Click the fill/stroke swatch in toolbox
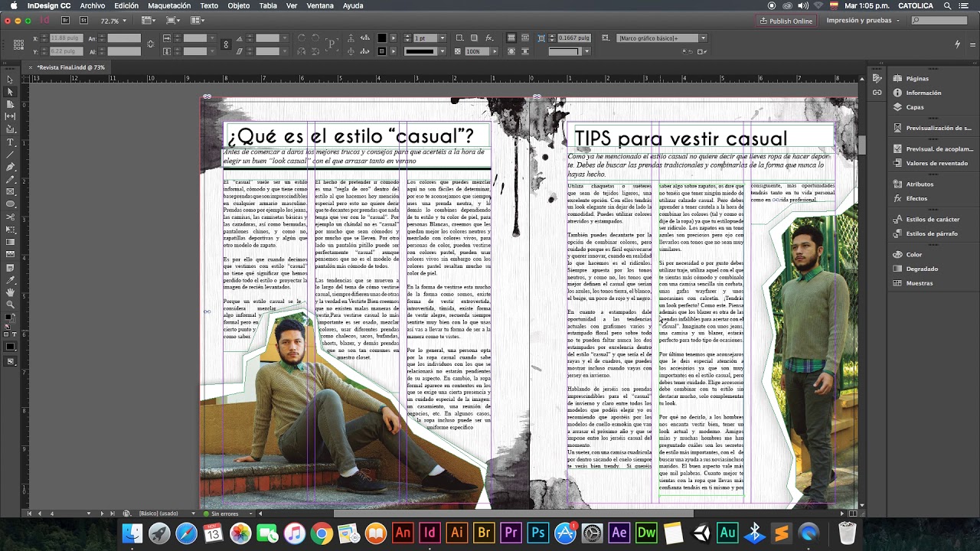The image size is (980, 551). pos(9,317)
